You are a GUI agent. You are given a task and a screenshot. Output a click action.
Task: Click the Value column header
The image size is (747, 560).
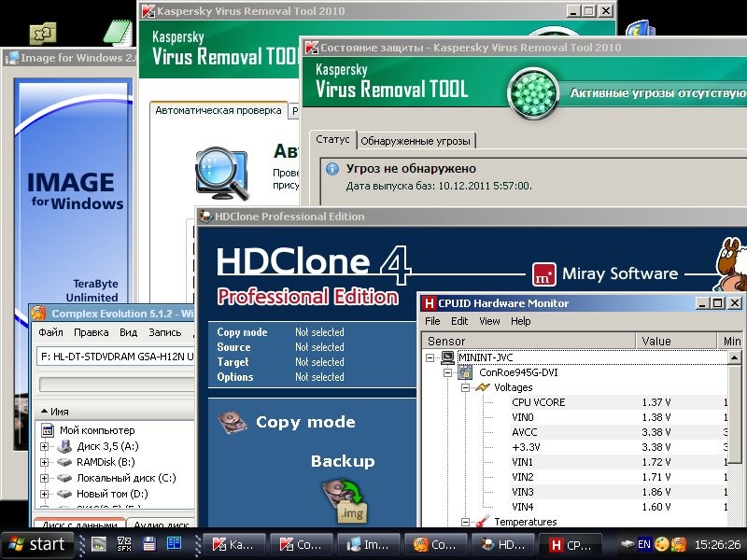coord(676,341)
